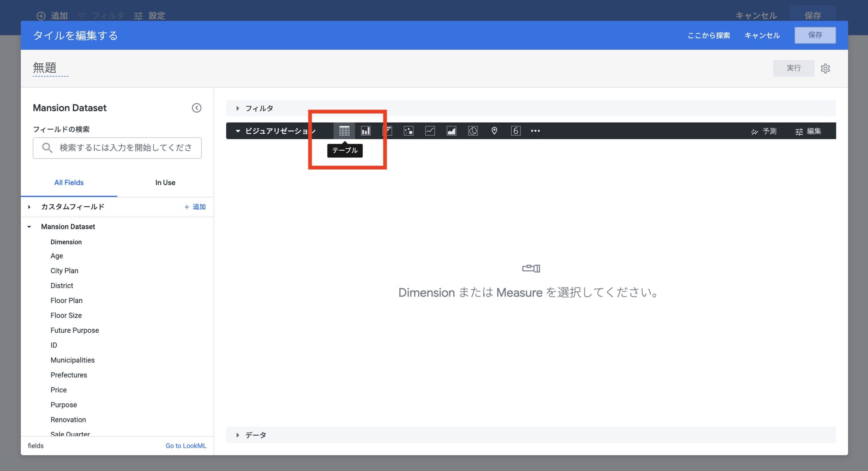Switch to the All Fields tab
Screen dimensions: 868x471
[x=69, y=183]
